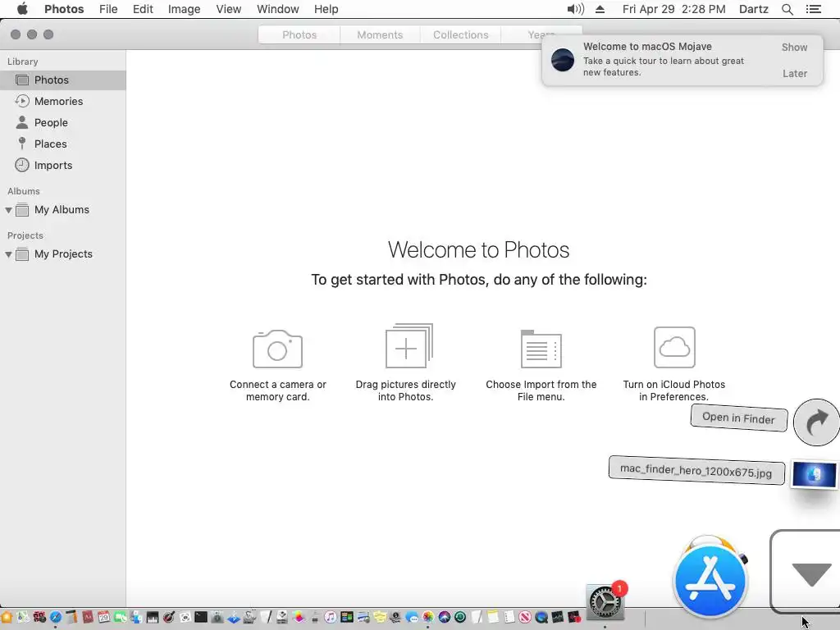The width and height of the screenshot is (840, 630).
Task: Open Dictionary in the Dock
Action: (x=88, y=617)
